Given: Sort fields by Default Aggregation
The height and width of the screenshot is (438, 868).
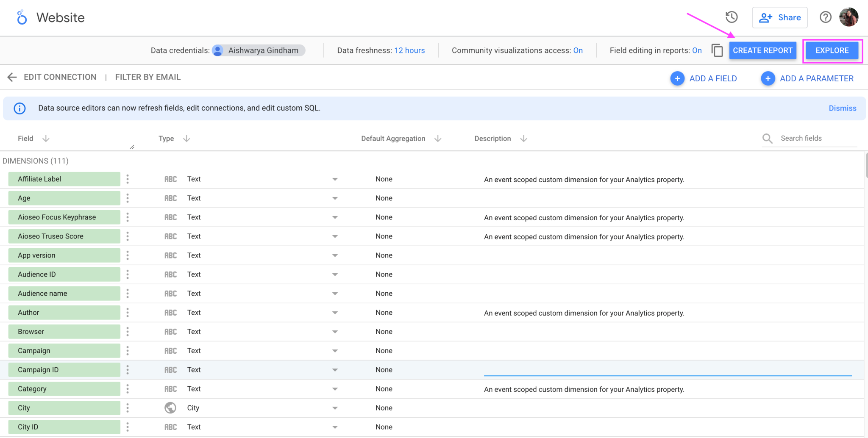Looking at the screenshot, I should click(438, 138).
